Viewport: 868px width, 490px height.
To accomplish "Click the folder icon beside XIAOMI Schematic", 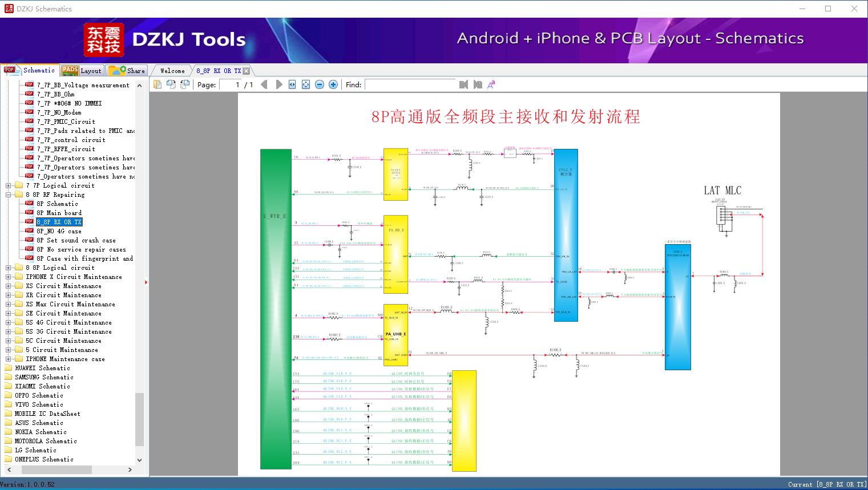I will pos(8,386).
